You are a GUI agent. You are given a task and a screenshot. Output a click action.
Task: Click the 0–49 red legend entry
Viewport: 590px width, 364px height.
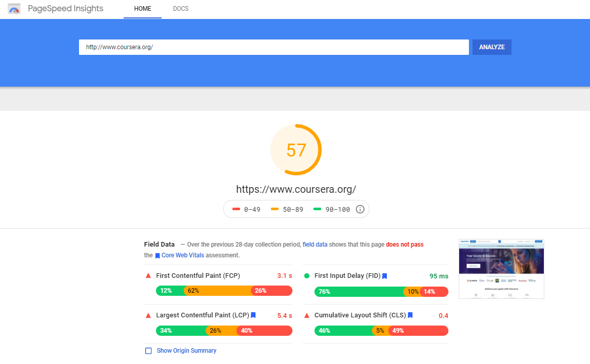pyautogui.click(x=246, y=210)
